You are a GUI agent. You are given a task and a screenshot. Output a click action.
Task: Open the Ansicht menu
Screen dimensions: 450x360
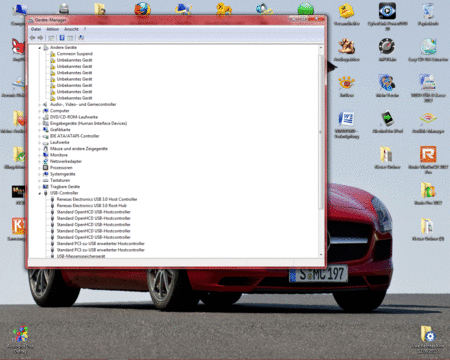[x=71, y=29]
